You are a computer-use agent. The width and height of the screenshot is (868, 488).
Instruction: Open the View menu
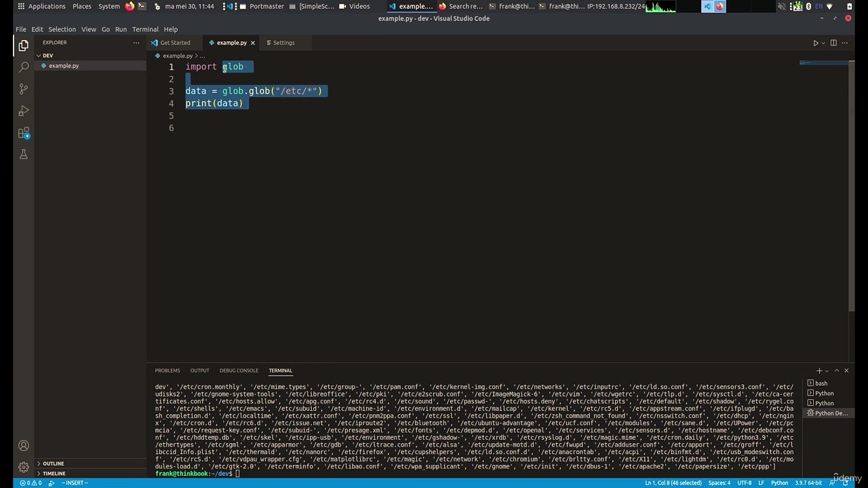89,29
